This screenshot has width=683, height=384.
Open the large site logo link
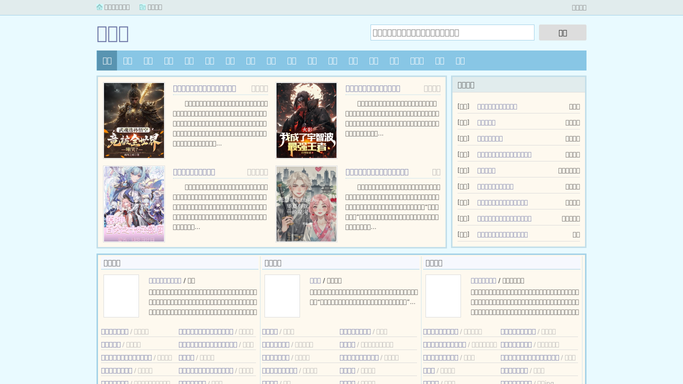click(112, 34)
